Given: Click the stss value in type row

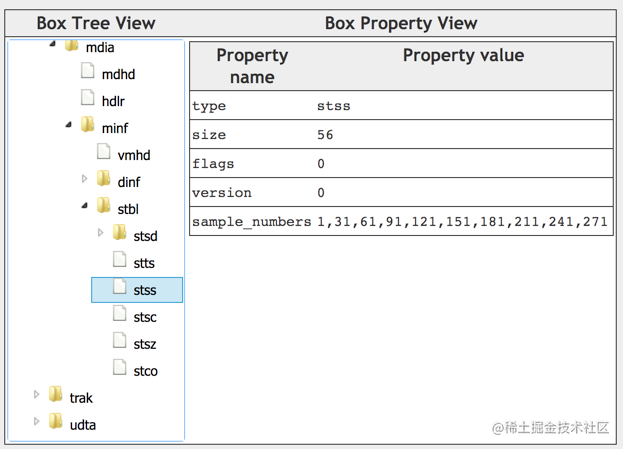Looking at the screenshot, I should click(x=334, y=106).
